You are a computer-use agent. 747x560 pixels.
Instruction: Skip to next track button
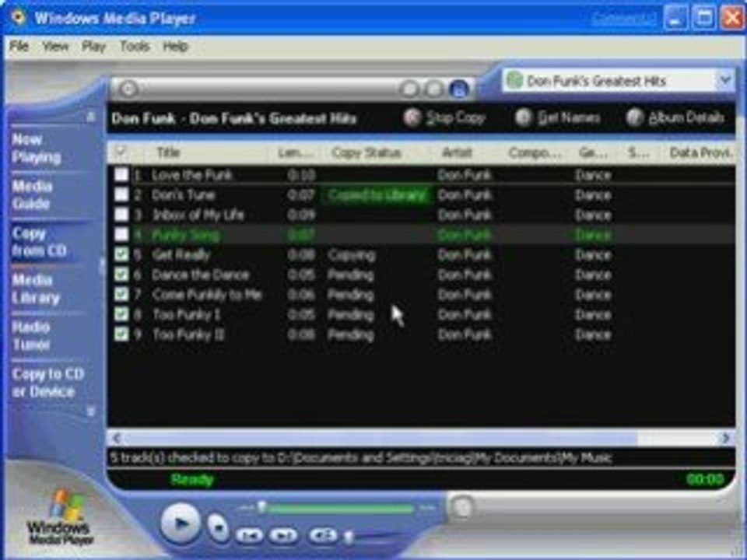[x=284, y=536]
